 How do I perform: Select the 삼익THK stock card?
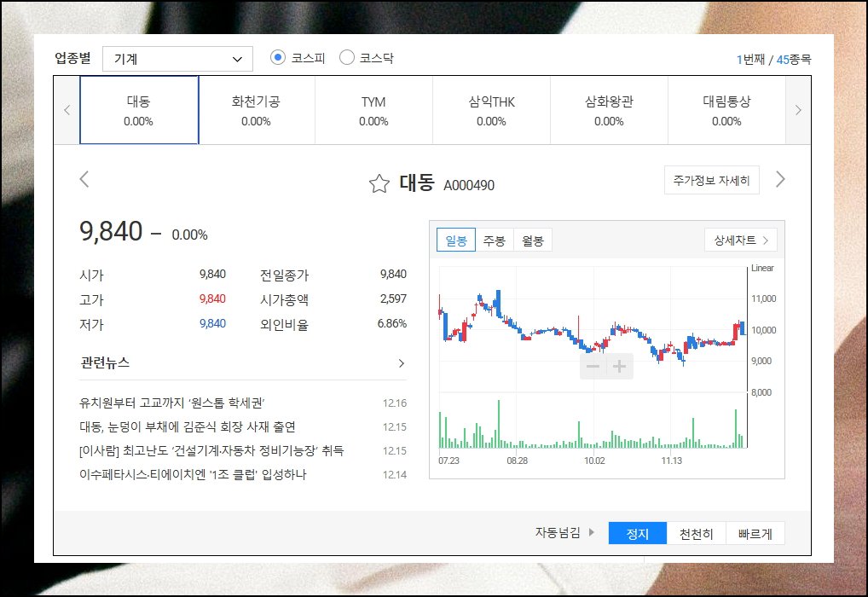492,110
